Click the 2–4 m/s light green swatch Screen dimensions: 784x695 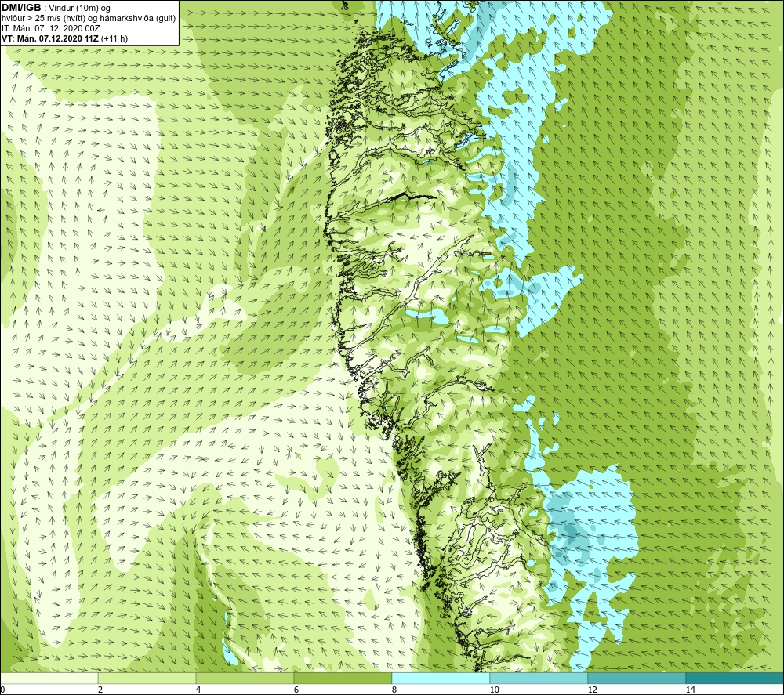tap(147, 678)
